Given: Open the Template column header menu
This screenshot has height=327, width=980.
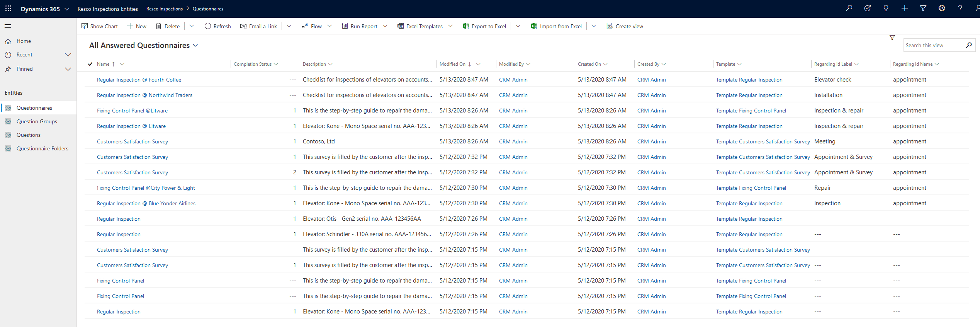Looking at the screenshot, I should (x=739, y=64).
